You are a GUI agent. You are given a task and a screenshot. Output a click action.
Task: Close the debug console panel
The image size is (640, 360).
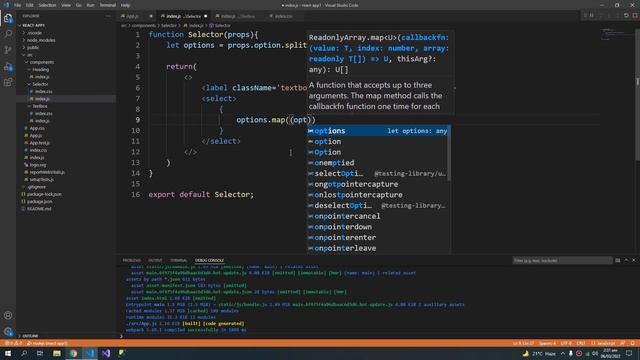pos(633,260)
